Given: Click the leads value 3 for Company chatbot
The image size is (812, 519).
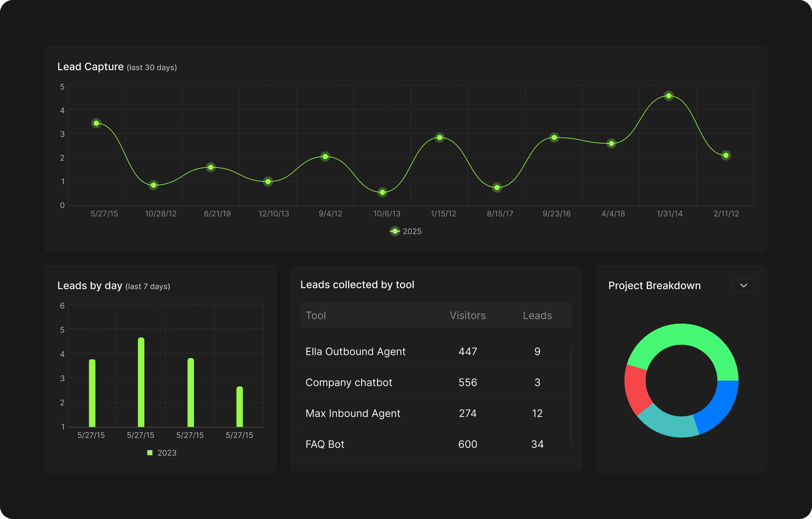Looking at the screenshot, I should [537, 382].
